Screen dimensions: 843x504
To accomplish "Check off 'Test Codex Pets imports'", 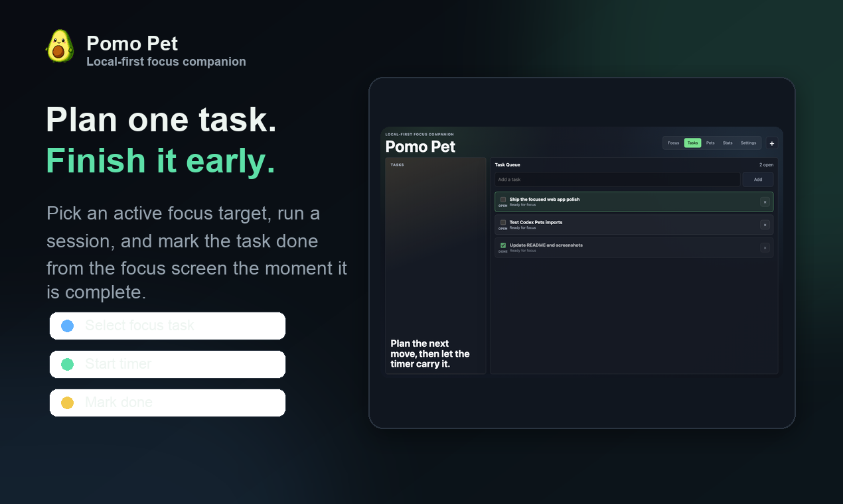I will (x=503, y=222).
